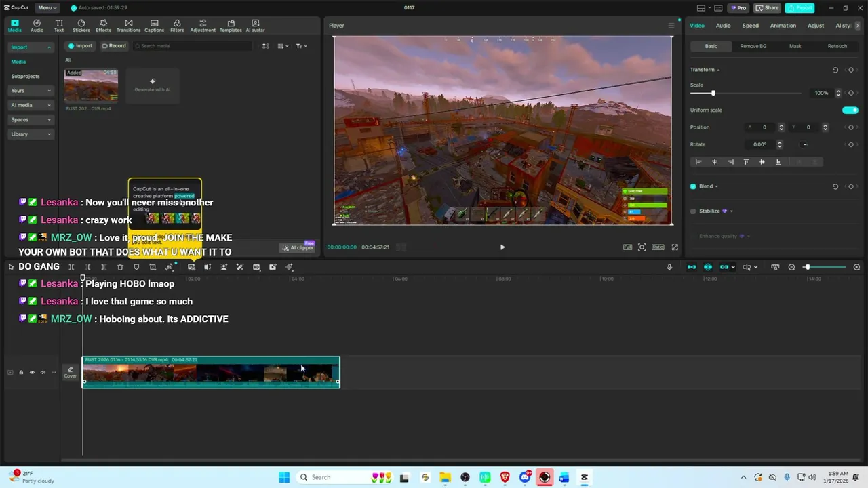Screen dimensions: 868x488
Task: Open the Mask sub-tab
Action: (795, 46)
